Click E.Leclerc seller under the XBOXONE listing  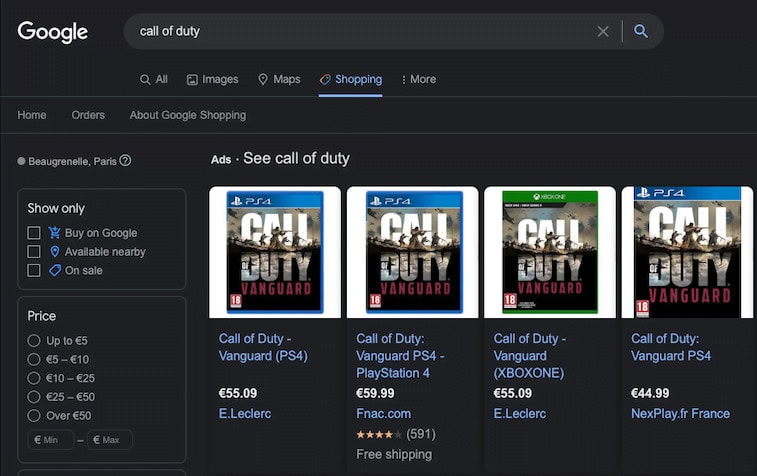pyautogui.click(x=519, y=414)
